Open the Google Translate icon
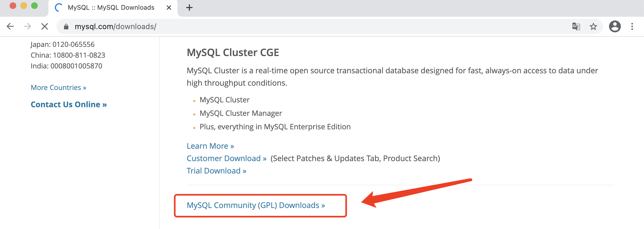The image size is (644, 229). pyautogui.click(x=576, y=26)
